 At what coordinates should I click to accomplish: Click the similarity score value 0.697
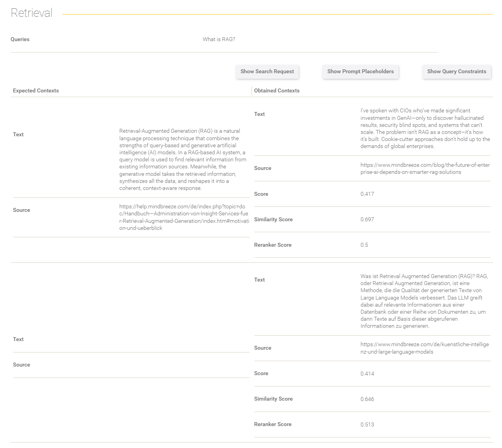(x=367, y=220)
